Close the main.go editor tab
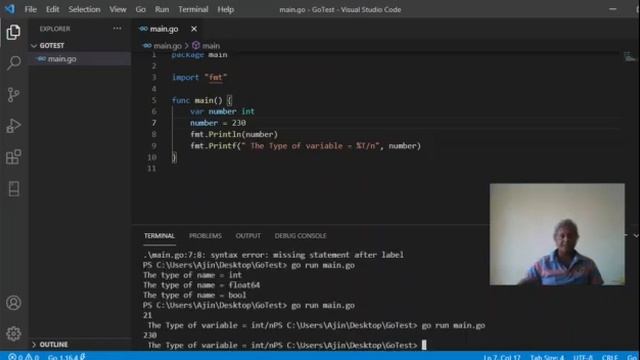Screen dimensions: 640x360 pos(194,29)
